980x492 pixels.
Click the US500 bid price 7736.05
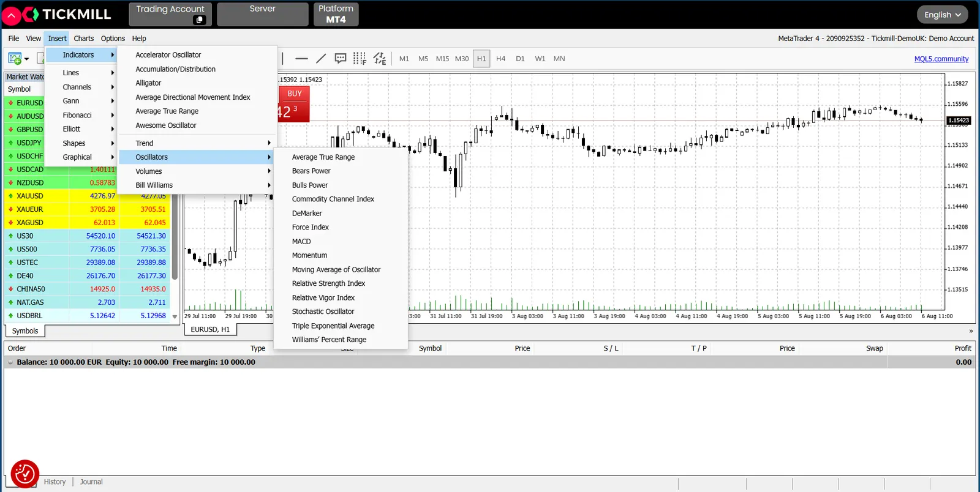(102, 250)
